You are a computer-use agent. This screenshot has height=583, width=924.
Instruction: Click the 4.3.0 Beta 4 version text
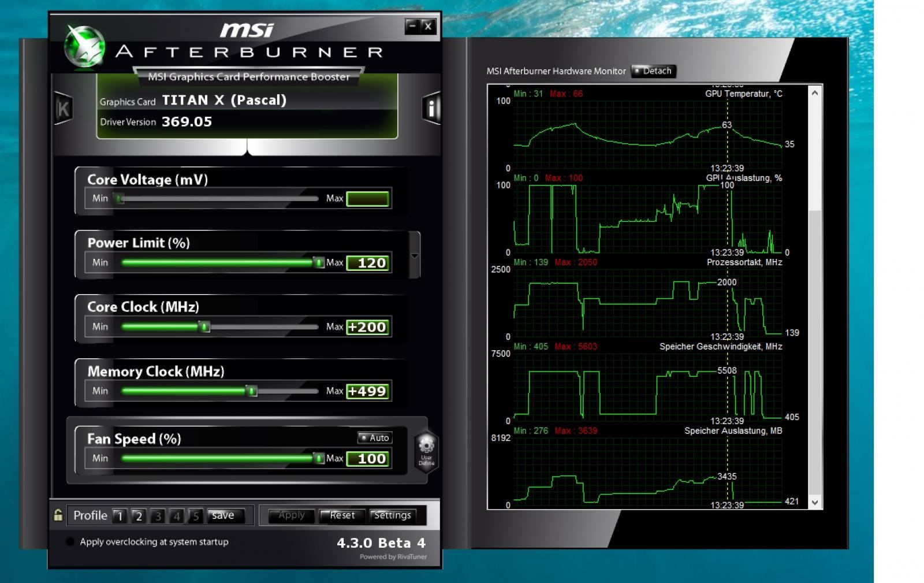point(381,543)
